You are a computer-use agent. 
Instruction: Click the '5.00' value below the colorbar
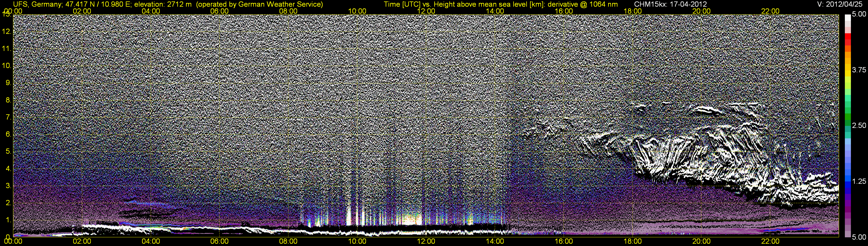(859, 237)
